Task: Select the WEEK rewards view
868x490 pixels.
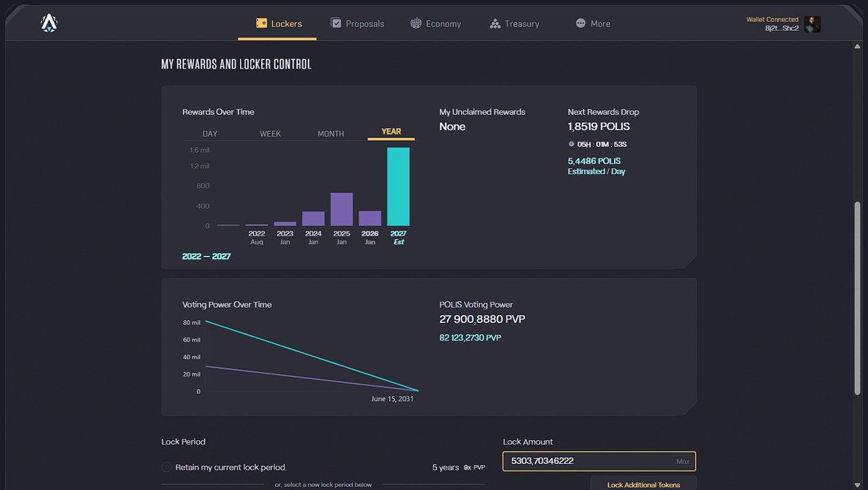Action: 271,134
